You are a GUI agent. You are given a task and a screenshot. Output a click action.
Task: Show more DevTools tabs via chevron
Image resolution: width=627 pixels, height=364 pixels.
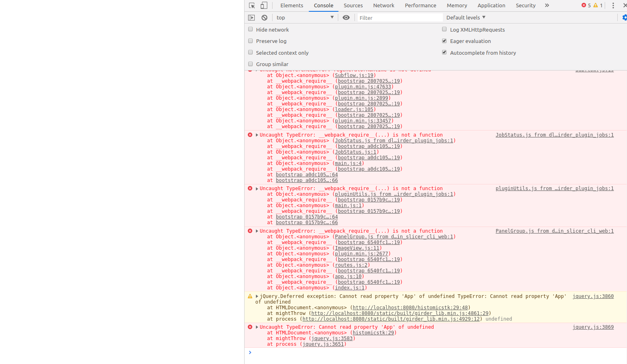547,5
